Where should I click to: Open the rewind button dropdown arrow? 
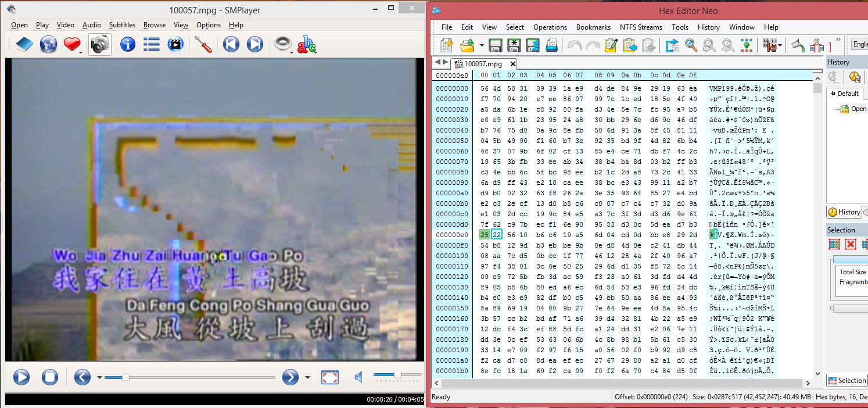click(x=99, y=378)
